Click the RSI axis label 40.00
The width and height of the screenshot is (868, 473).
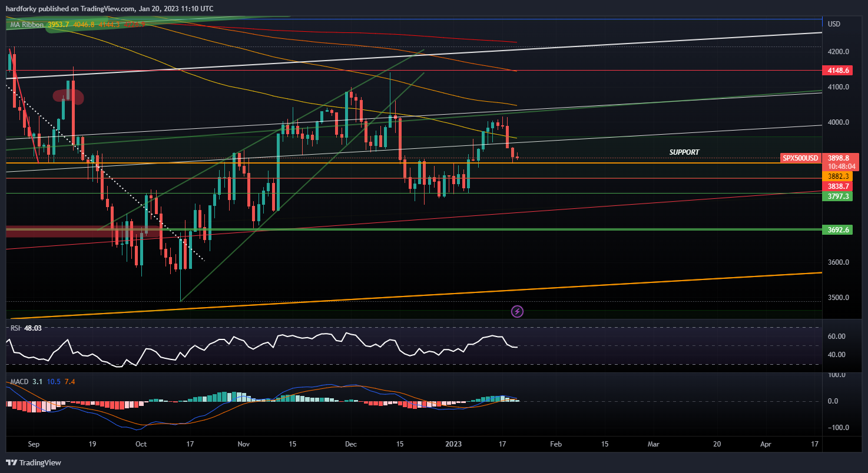(837, 355)
